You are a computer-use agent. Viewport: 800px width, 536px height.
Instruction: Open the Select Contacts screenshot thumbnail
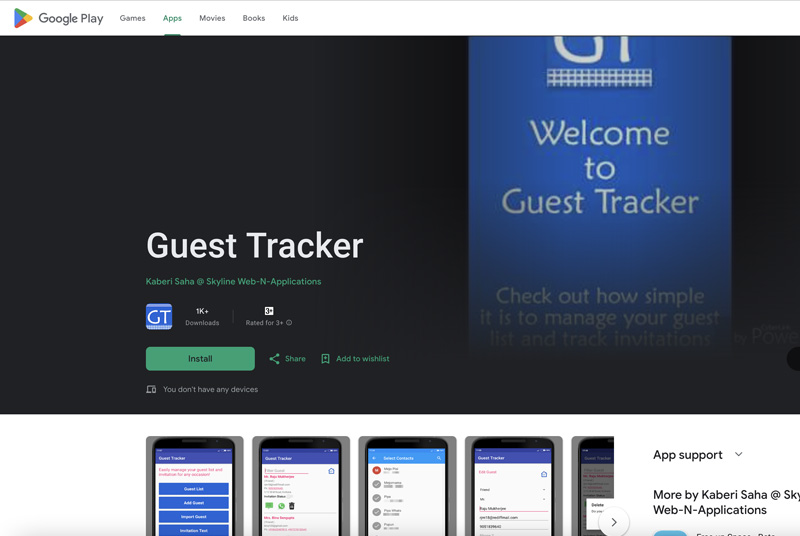coord(407,486)
